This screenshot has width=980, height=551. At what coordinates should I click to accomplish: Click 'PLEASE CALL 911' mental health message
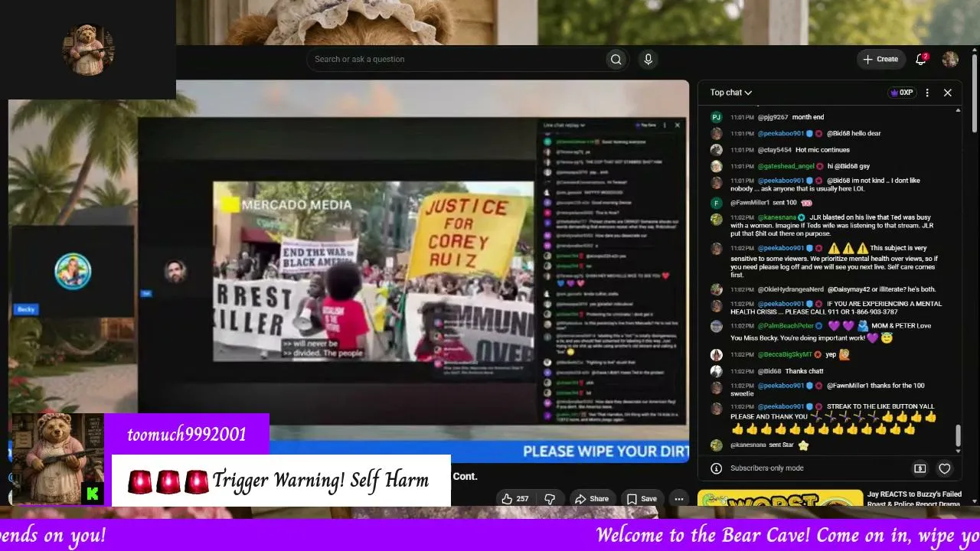835,308
